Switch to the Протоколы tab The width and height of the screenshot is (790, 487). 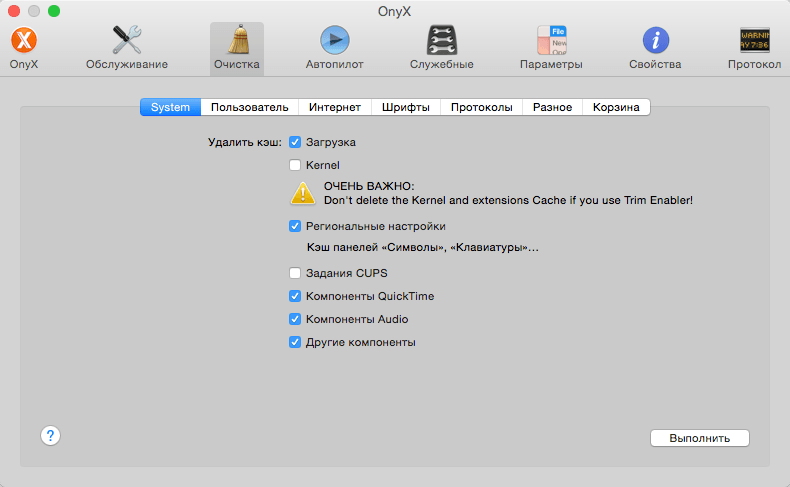point(482,107)
